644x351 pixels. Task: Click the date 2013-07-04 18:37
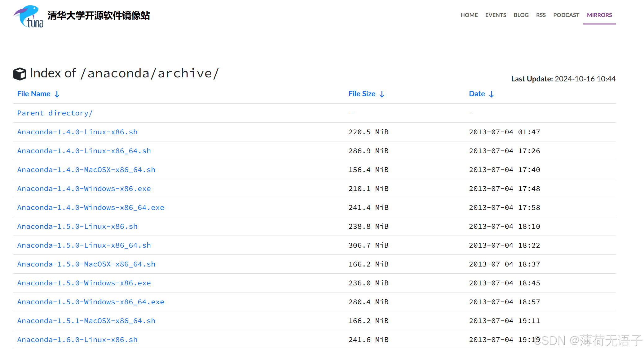tap(505, 264)
